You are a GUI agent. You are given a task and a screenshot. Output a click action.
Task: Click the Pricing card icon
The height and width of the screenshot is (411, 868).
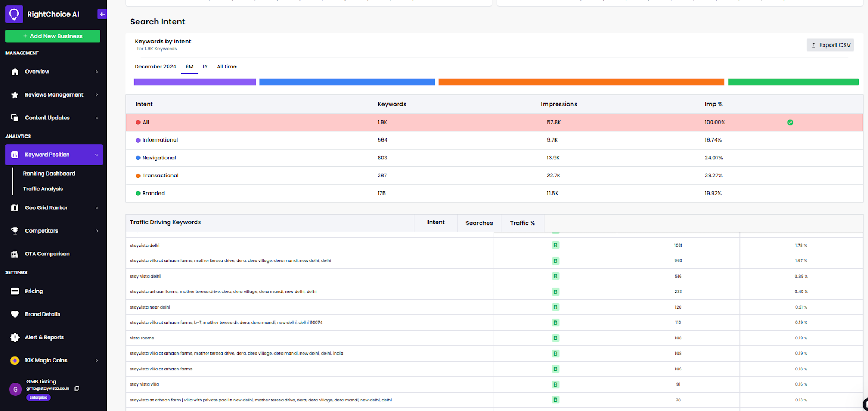coord(15,291)
